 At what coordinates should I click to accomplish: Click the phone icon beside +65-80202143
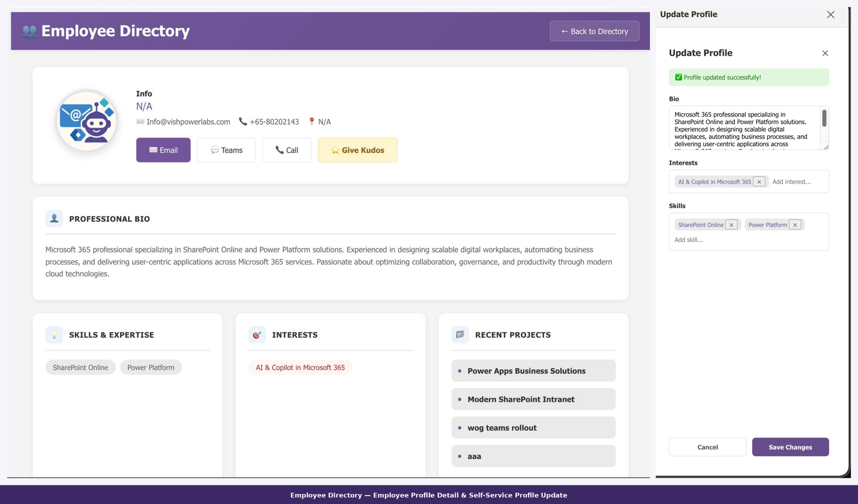[243, 121]
